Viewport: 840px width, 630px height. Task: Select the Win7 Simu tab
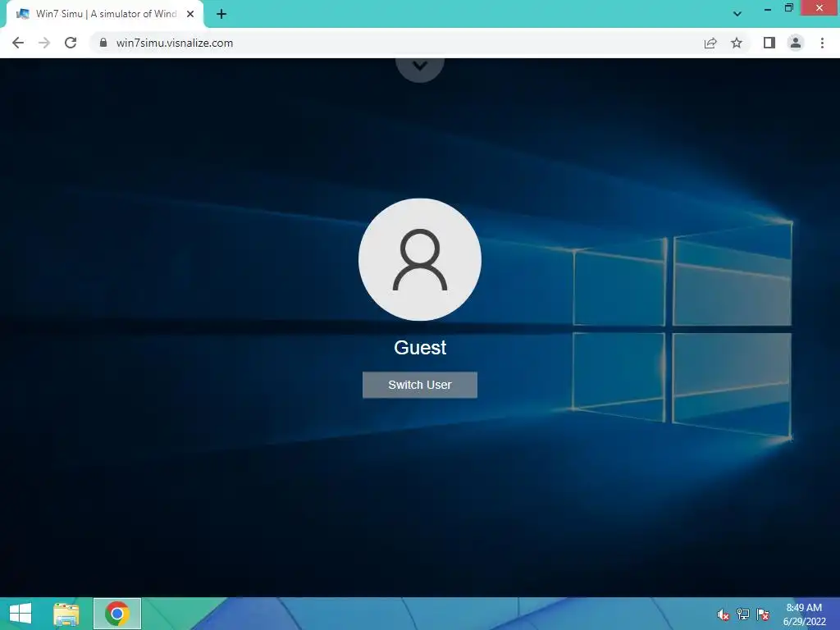click(105, 14)
